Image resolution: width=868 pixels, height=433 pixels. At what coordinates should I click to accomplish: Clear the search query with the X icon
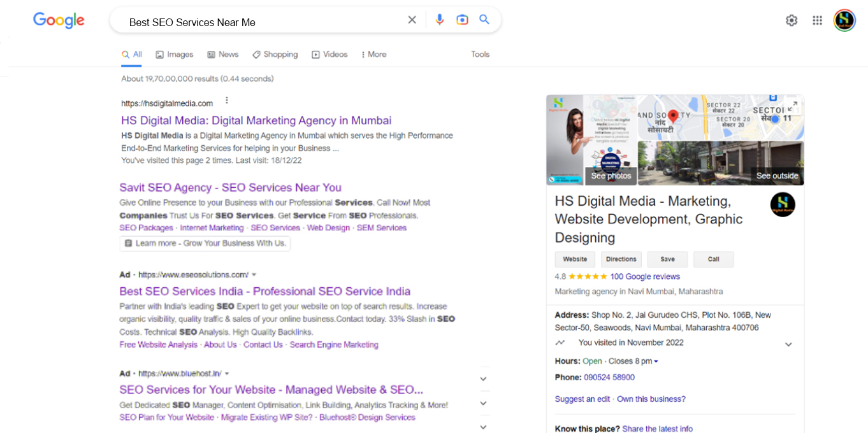coord(412,20)
